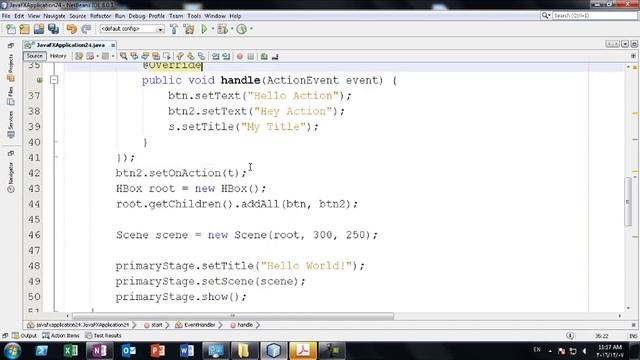
Task: Click the Windows Start button
Action: (x=12, y=351)
